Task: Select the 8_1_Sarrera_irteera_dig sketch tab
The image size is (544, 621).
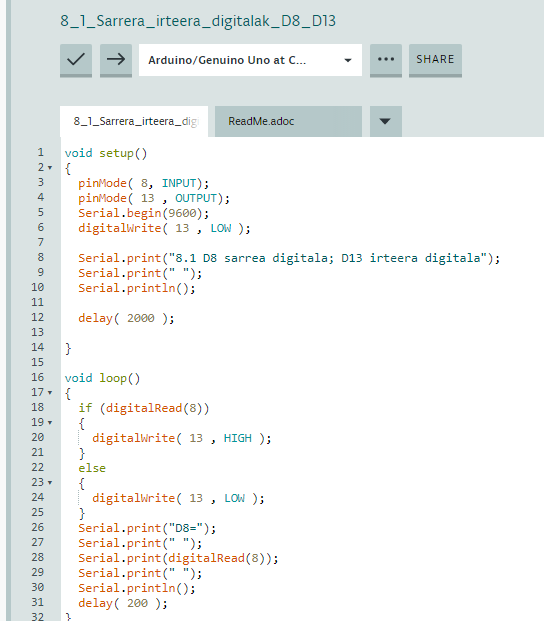Action: click(x=134, y=121)
